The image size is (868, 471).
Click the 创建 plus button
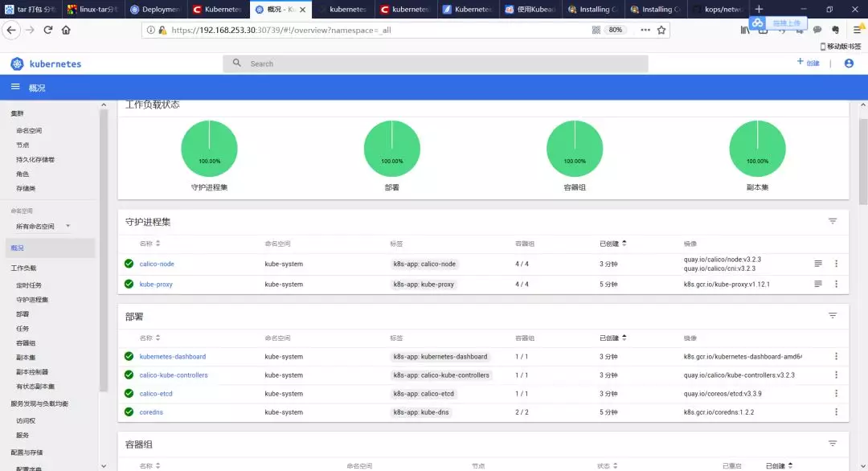pyautogui.click(x=809, y=63)
